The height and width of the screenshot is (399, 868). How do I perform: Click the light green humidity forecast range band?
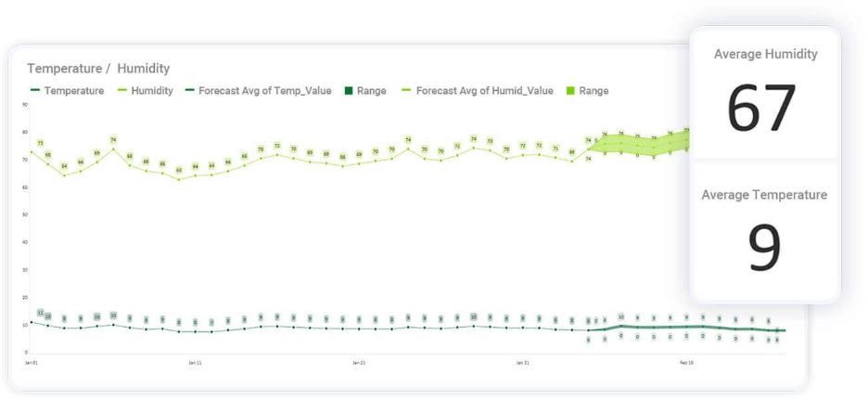640,144
